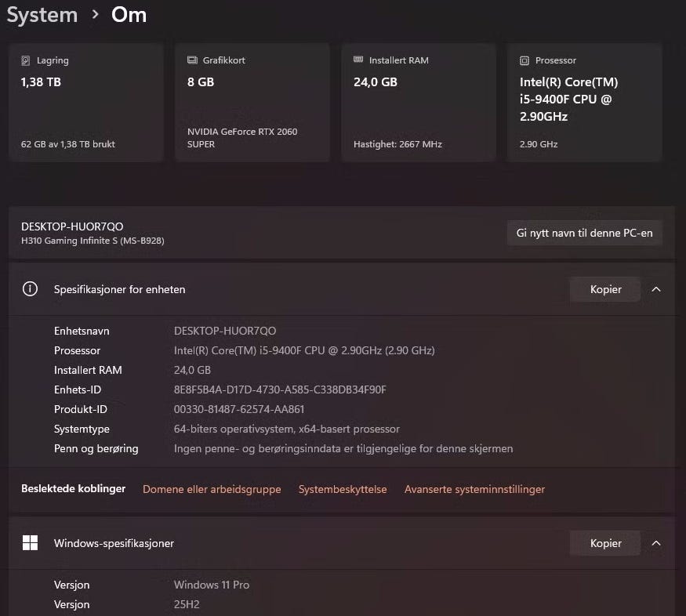The image size is (686, 616).
Task: Open Domene eller arbeidsgruppe link
Action: coord(212,489)
